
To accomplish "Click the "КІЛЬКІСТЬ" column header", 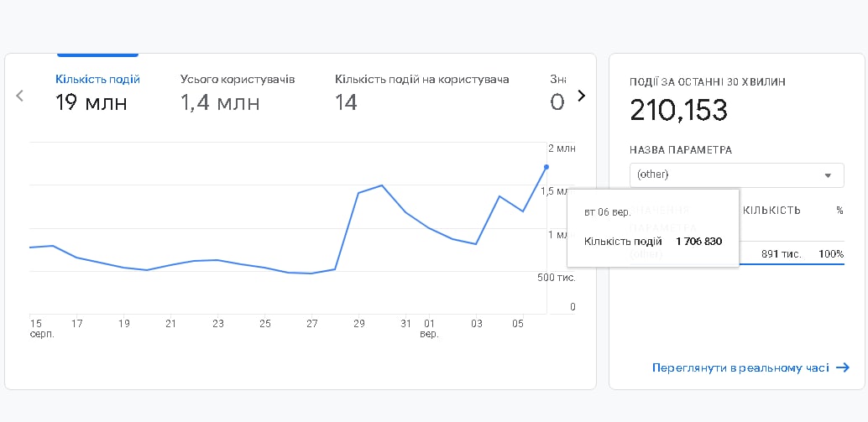I will [771, 211].
